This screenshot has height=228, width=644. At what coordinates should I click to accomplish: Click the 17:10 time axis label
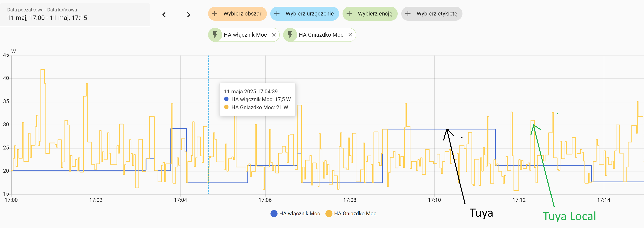(x=434, y=200)
